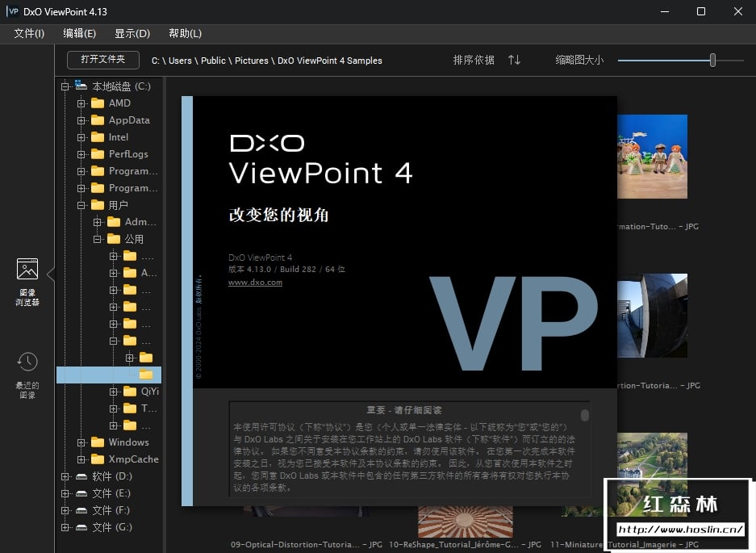Select the highlighted folder in the tree
Screen dimensions: 756x553
pyautogui.click(x=145, y=375)
